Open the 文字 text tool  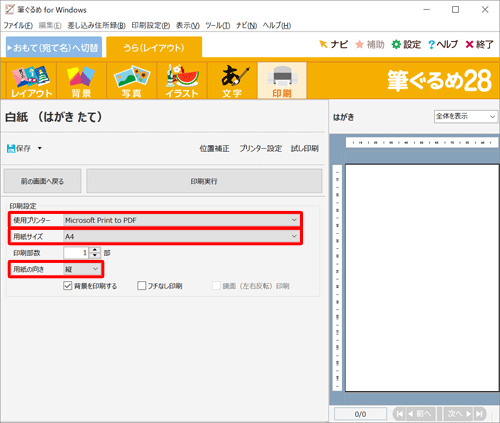point(232,81)
